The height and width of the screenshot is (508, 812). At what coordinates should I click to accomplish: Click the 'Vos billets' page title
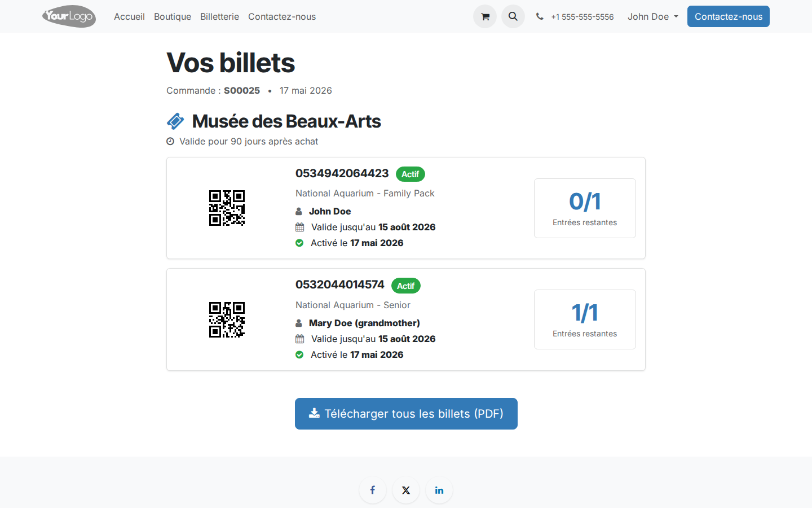[x=231, y=63]
